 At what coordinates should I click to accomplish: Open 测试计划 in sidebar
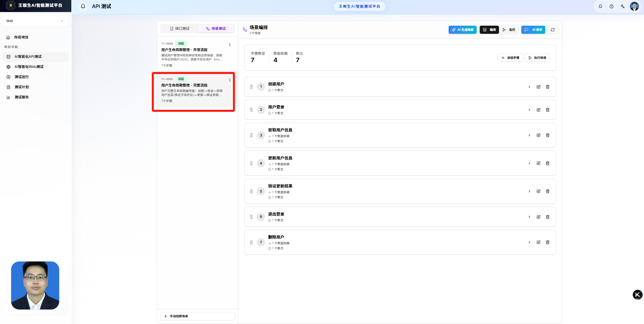point(35,87)
